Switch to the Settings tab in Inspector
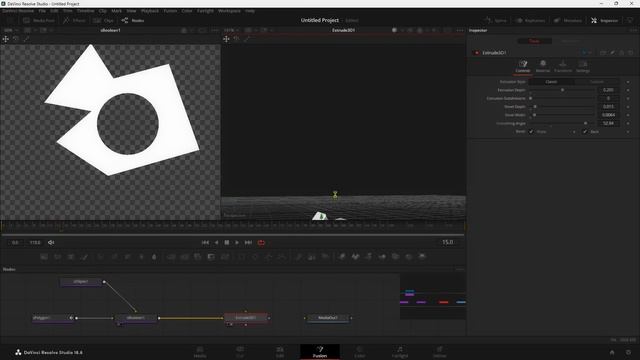This screenshot has height=360, width=640. click(583, 66)
